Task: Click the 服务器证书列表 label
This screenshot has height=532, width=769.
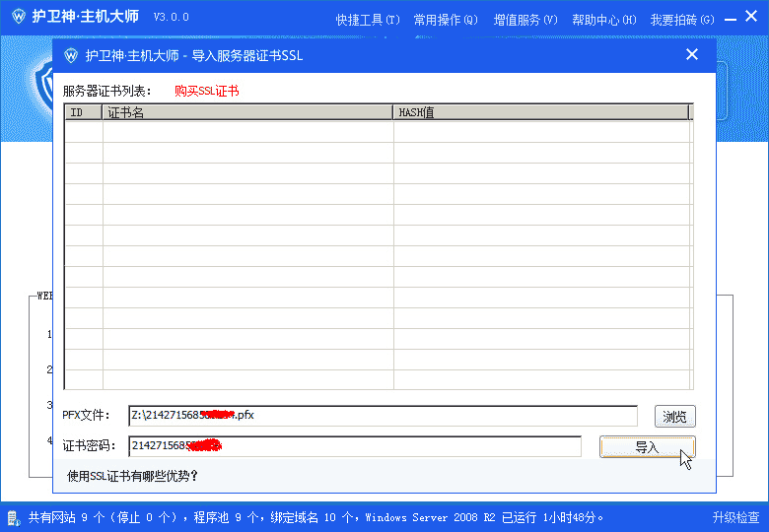Action: [x=106, y=91]
